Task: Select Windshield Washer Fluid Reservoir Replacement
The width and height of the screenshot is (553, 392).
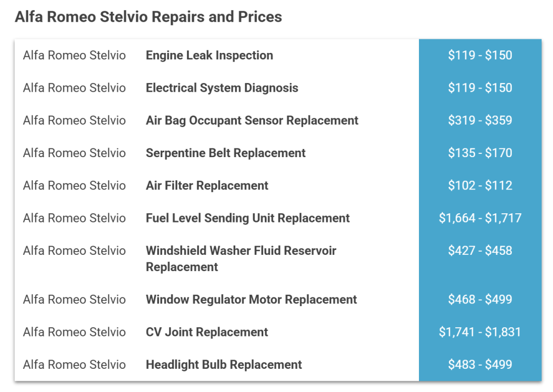Action: tap(241, 259)
